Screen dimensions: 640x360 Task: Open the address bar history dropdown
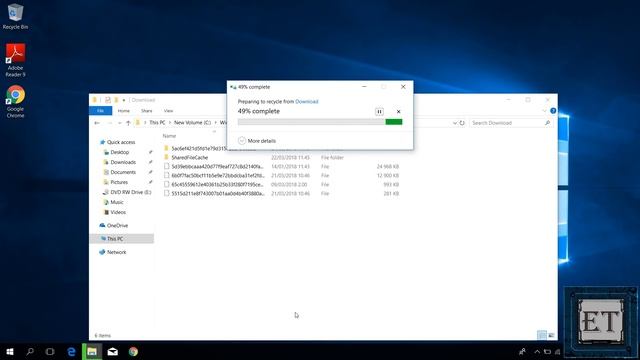[x=455, y=123]
